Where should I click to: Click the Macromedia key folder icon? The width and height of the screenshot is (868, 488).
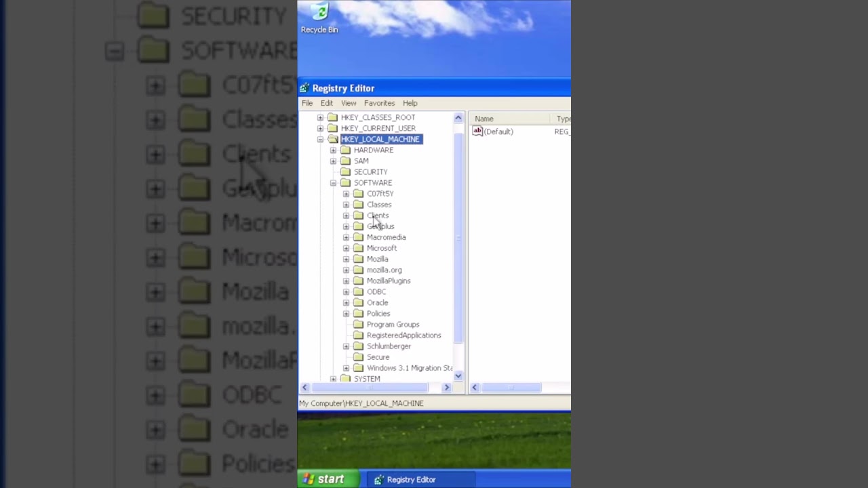[358, 237]
